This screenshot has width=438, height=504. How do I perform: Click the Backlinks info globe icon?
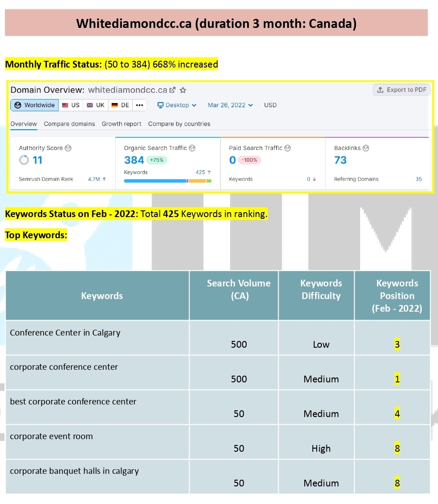click(x=366, y=148)
